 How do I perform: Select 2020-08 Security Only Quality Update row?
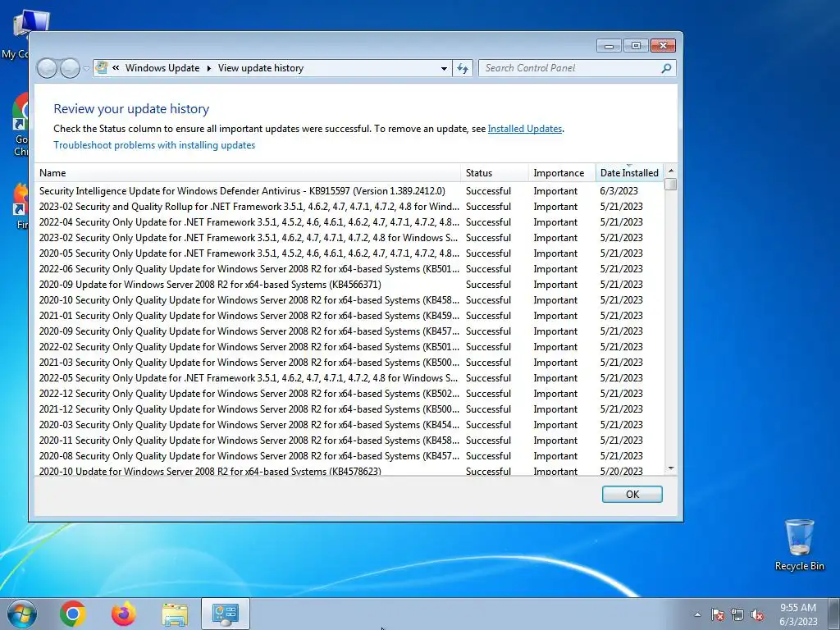[349, 456]
